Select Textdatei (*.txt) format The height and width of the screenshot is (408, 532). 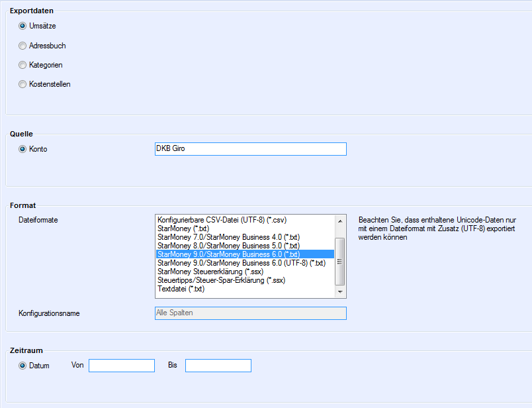click(245, 289)
